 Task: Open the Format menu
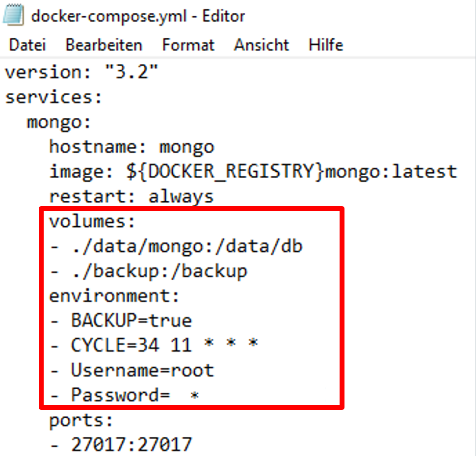(x=188, y=45)
